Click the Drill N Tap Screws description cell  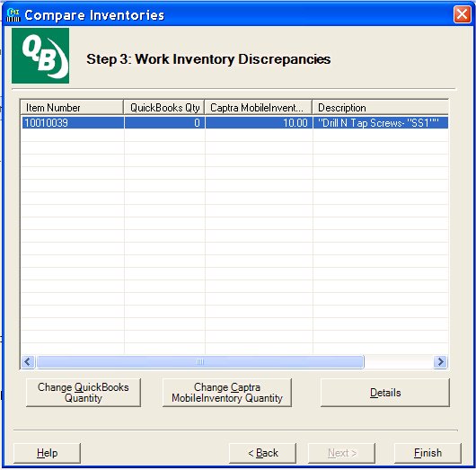[381, 123]
